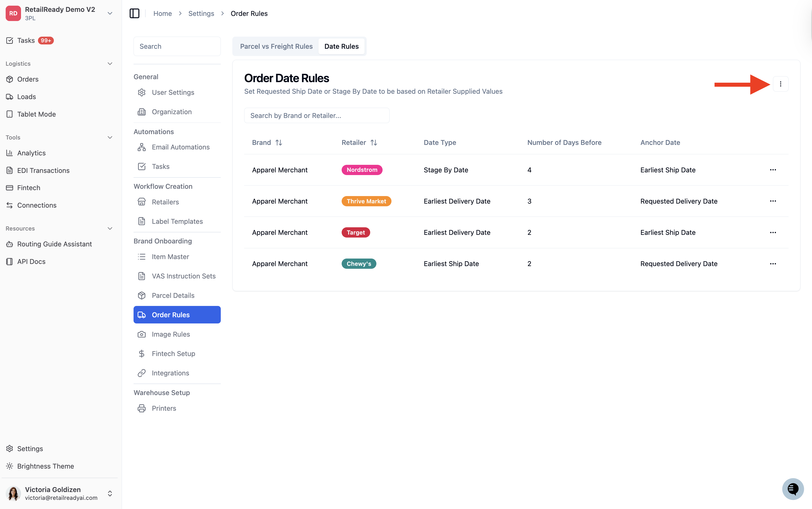Open the chat support bubble
This screenshot has height=509, width=812.
point(793,489)
